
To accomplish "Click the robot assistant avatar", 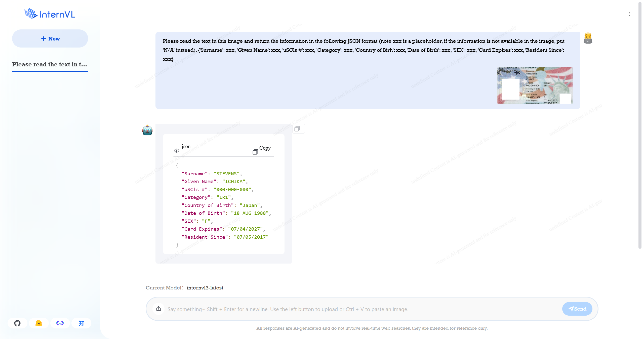I will tap(147, 130).
